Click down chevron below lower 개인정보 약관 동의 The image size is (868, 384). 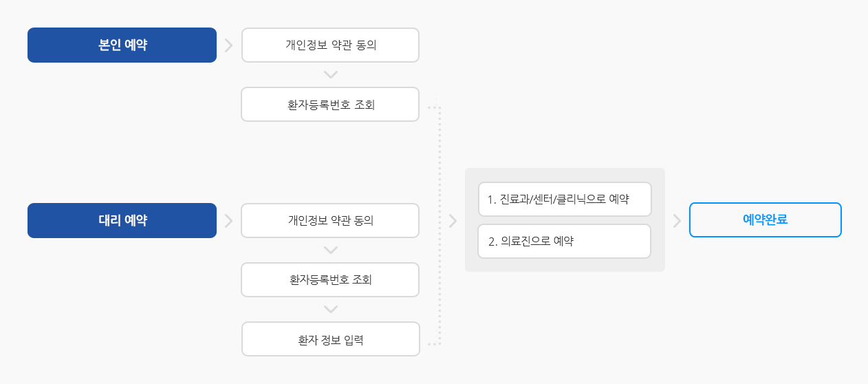(330, 250)
